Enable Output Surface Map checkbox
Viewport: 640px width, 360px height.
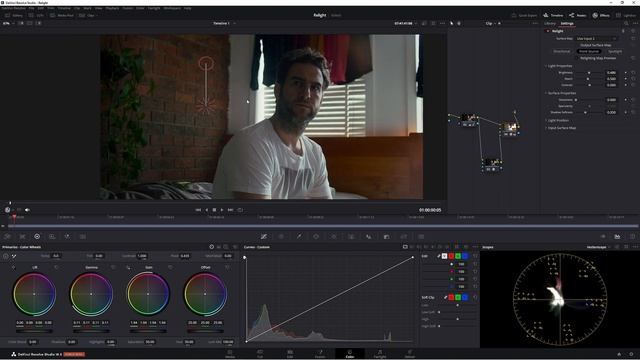[x=578, y=45]
